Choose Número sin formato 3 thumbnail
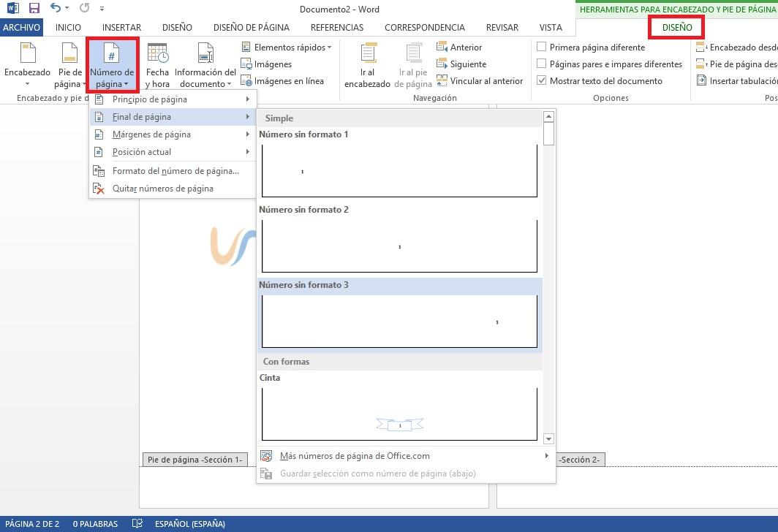This screenshot has height=532, width=778. (x=399, y=321)
